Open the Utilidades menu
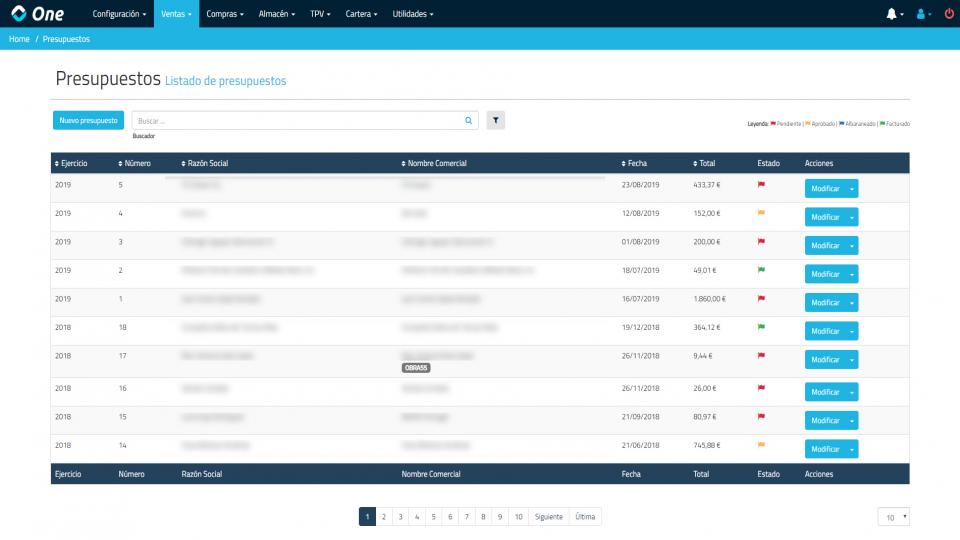 tap(412, 14)
